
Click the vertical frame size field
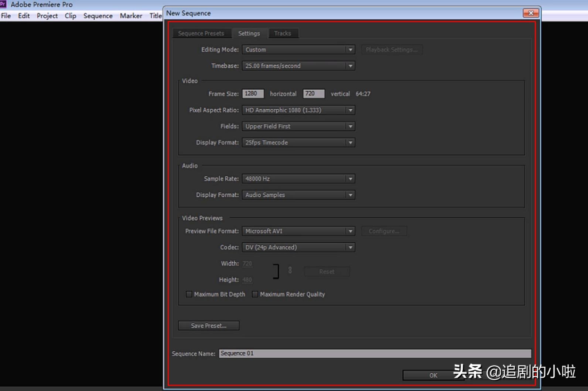[314, 94]
